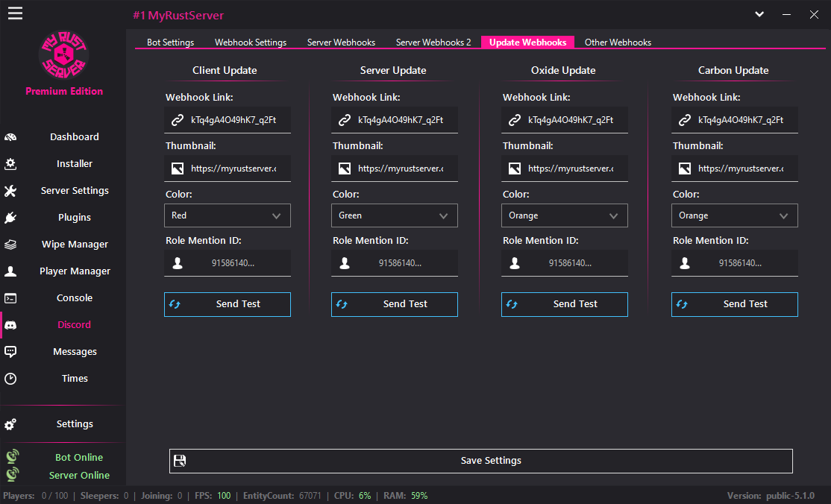Click the Premium Edition label

tap(64, 91)
